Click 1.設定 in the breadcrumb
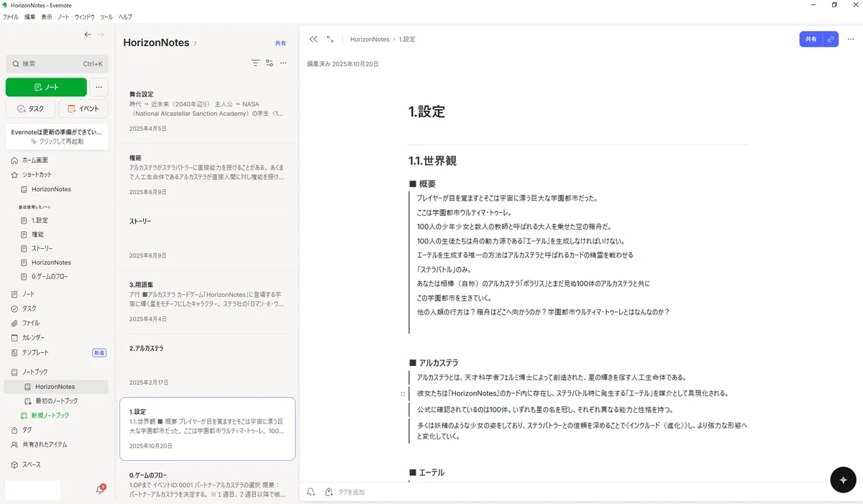Screen dimensions: 863x504 (x=407, y=40)
